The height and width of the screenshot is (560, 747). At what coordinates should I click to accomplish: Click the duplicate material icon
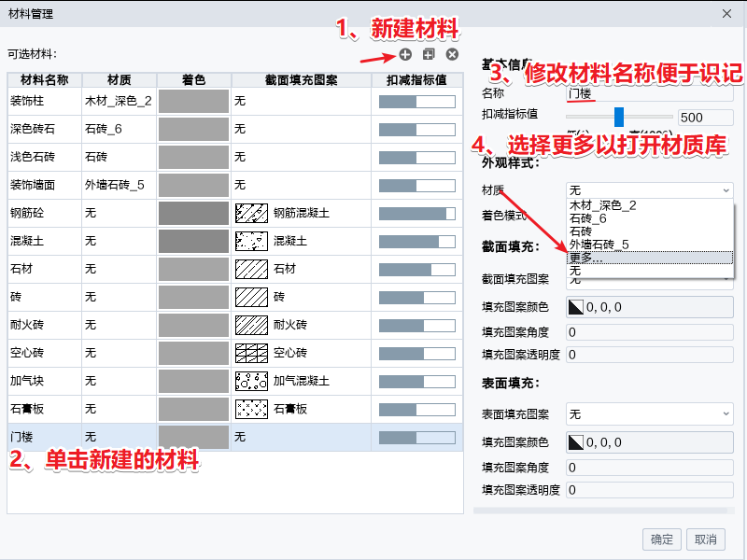pos(429,56)
